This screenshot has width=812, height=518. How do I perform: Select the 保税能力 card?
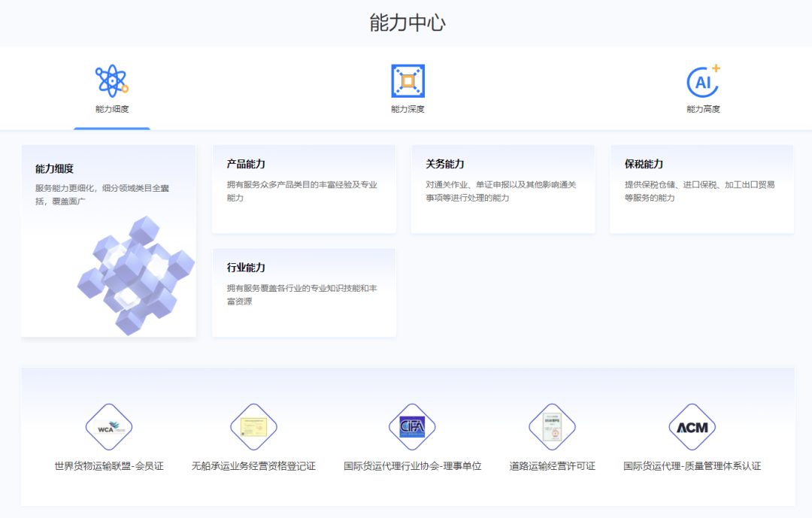tap(701, 189)
